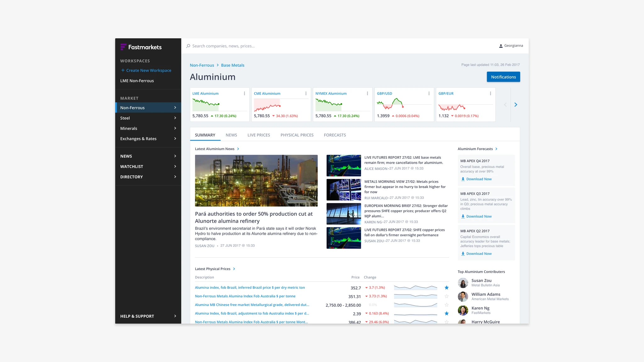
Task: Open the Base Metals breadcrumb link
Action: click(233, 65)
